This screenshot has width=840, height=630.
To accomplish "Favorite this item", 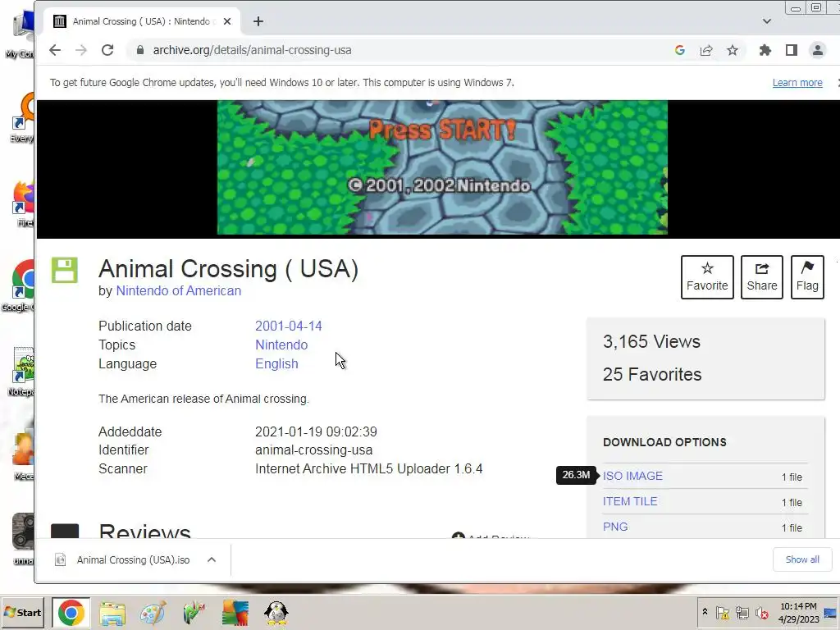I will click(707, 277).
